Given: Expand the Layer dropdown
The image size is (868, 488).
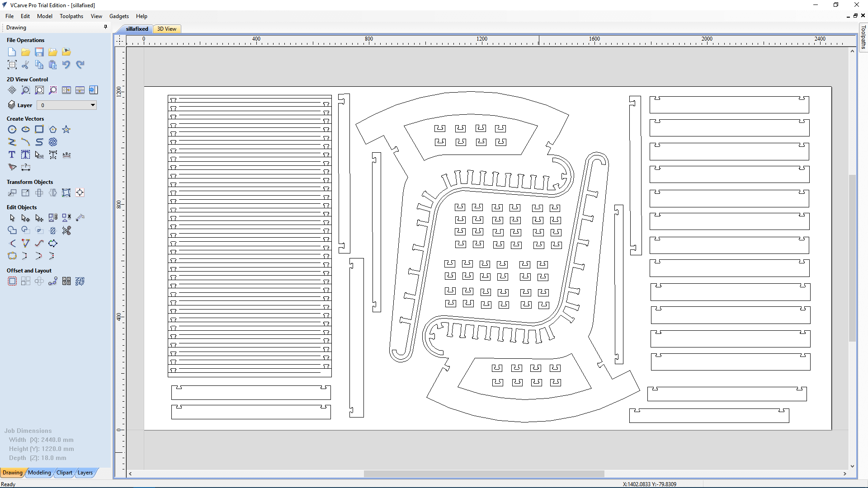Looking at the screenshot, I should point(93,105).
